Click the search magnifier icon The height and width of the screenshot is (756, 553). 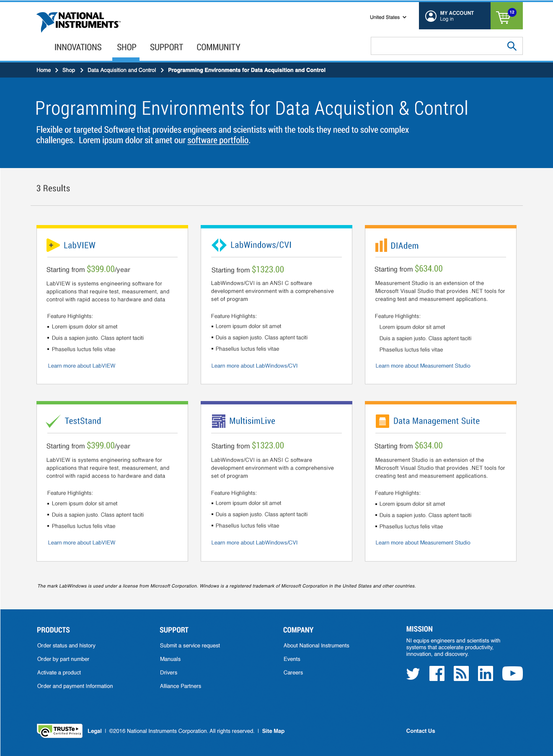point(512,46)
